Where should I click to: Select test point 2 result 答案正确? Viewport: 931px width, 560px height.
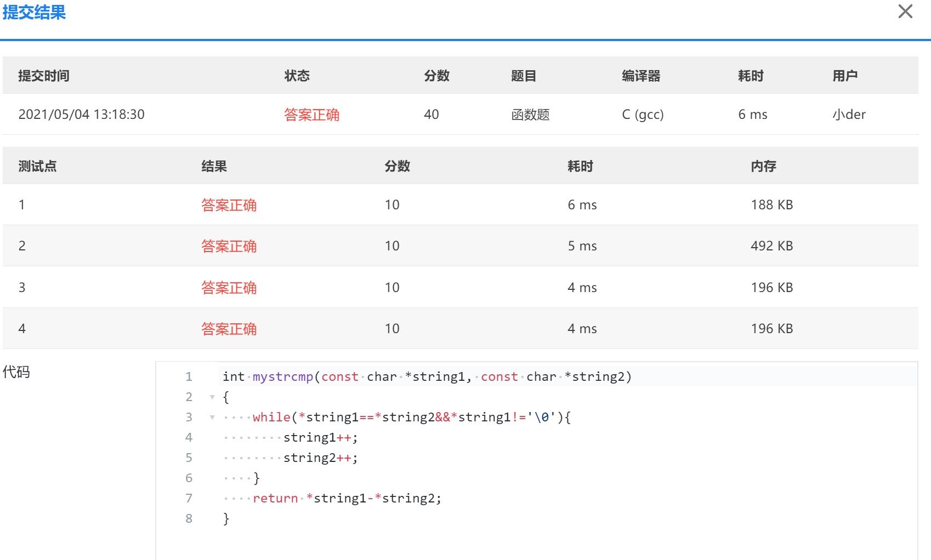point(229,246)
